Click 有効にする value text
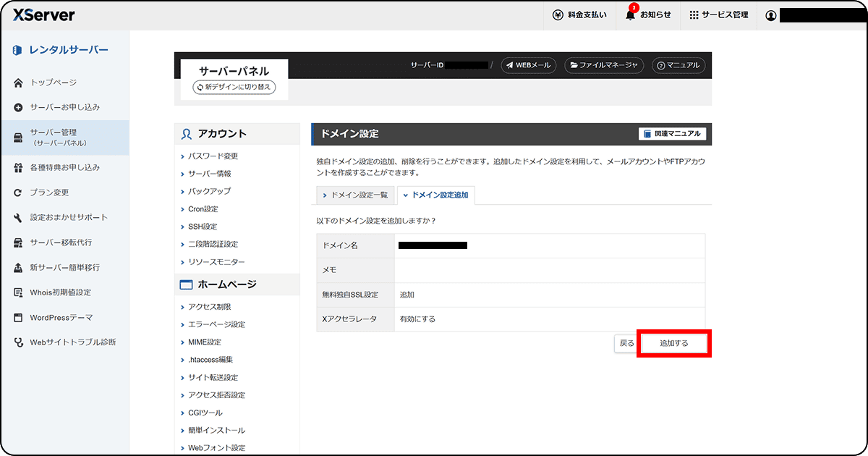 [417, 318]
